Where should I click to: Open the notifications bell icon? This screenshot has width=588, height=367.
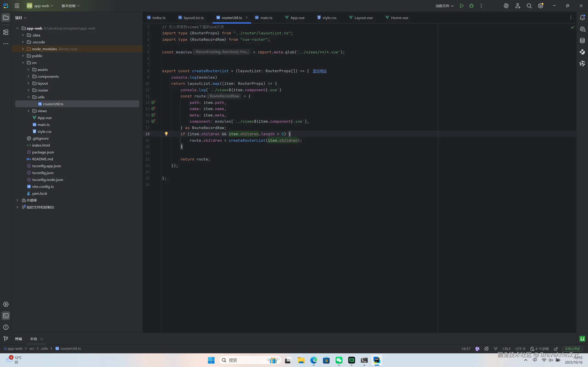(x=582, y=17)
